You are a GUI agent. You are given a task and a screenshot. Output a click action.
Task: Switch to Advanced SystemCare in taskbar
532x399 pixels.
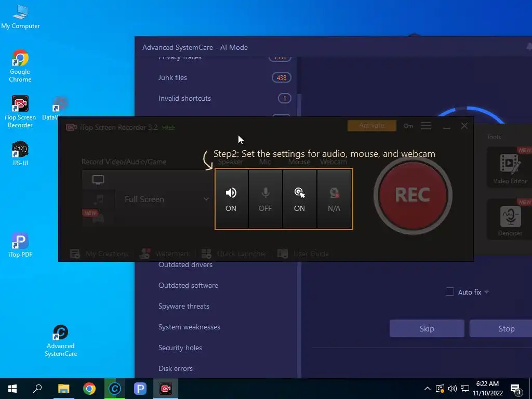point(115,389)
